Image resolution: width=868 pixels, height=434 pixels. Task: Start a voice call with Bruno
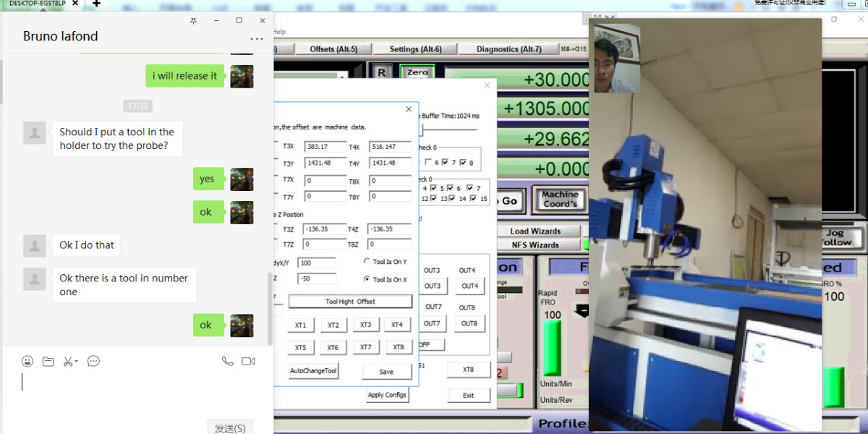227,361
